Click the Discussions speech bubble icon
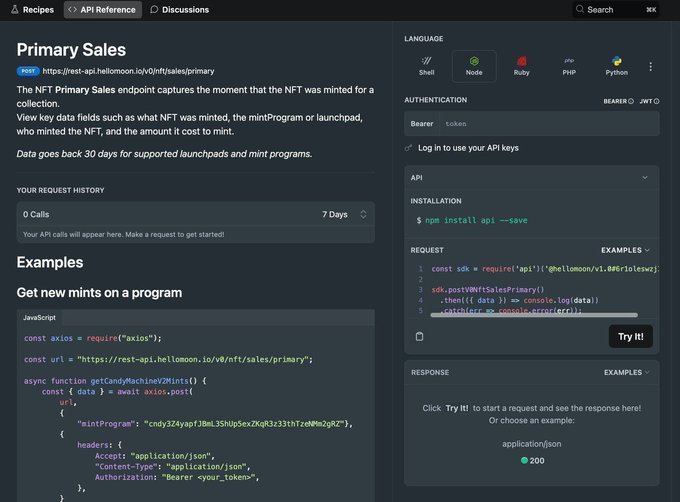 pos(154,10)
